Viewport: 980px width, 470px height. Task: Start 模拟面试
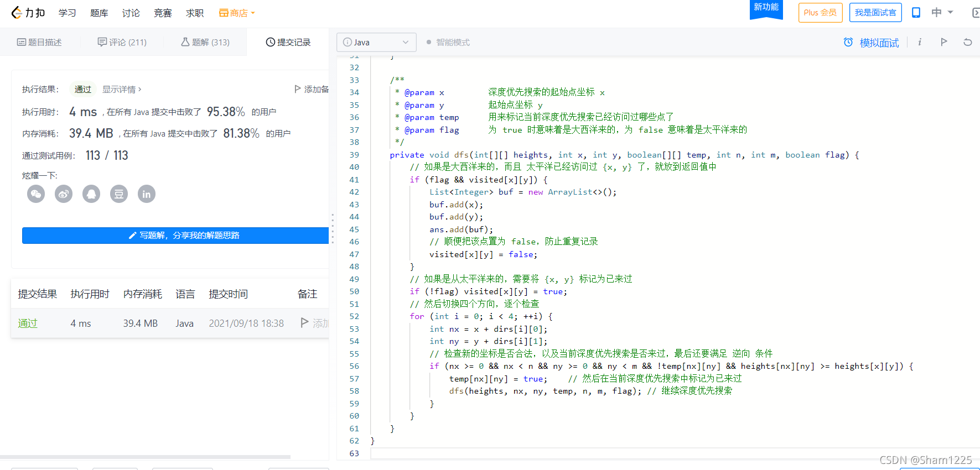pos(871,43)
